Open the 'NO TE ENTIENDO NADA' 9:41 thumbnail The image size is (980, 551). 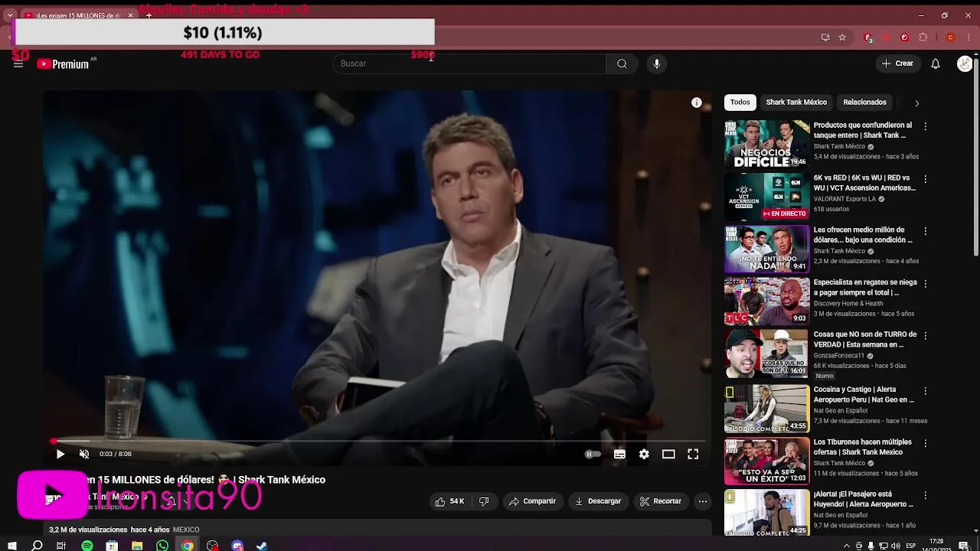766,249
